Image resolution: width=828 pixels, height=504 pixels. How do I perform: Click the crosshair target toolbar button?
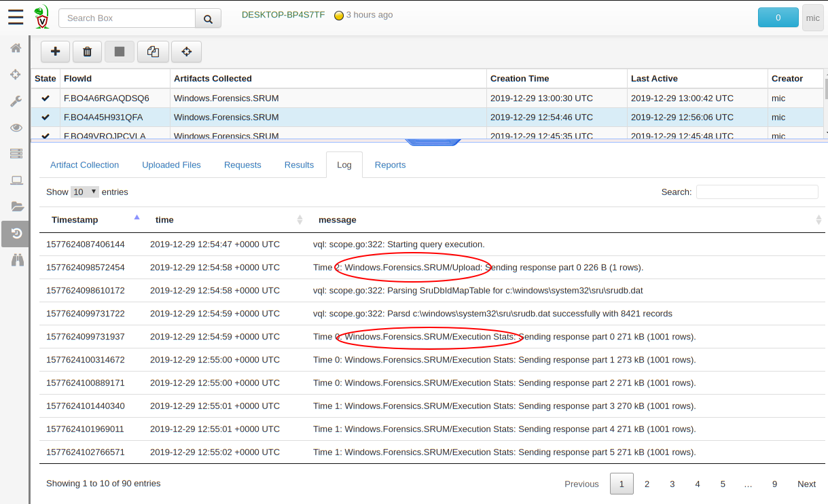[186, 52]
